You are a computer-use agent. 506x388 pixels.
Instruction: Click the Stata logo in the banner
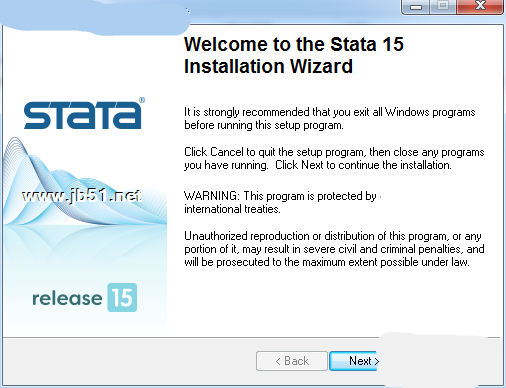[84, 114]
